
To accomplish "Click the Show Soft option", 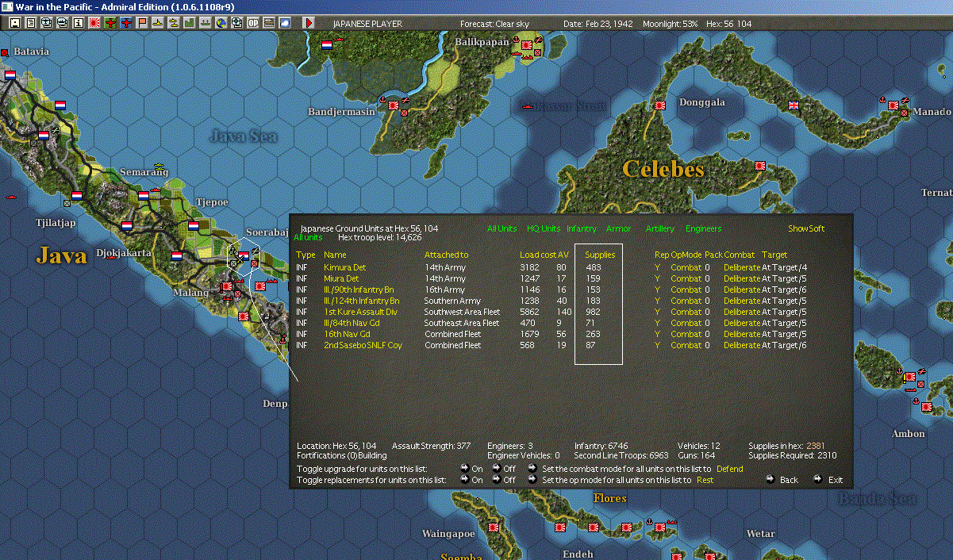I will tap(806, 228).
